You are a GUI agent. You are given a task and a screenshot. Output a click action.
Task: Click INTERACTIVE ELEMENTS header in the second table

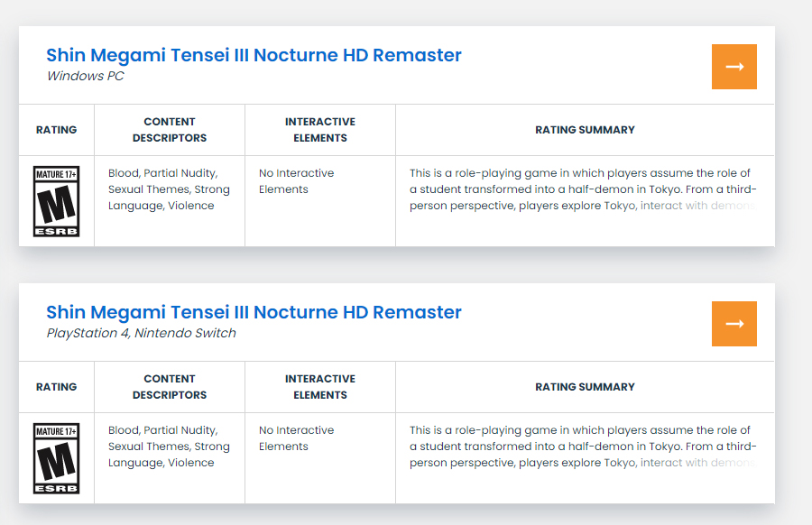coord(320,387)
